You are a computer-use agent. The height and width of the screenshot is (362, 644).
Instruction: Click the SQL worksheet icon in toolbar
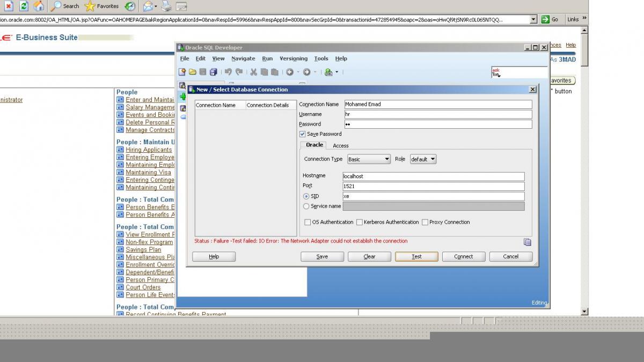(x=328, y=72)
